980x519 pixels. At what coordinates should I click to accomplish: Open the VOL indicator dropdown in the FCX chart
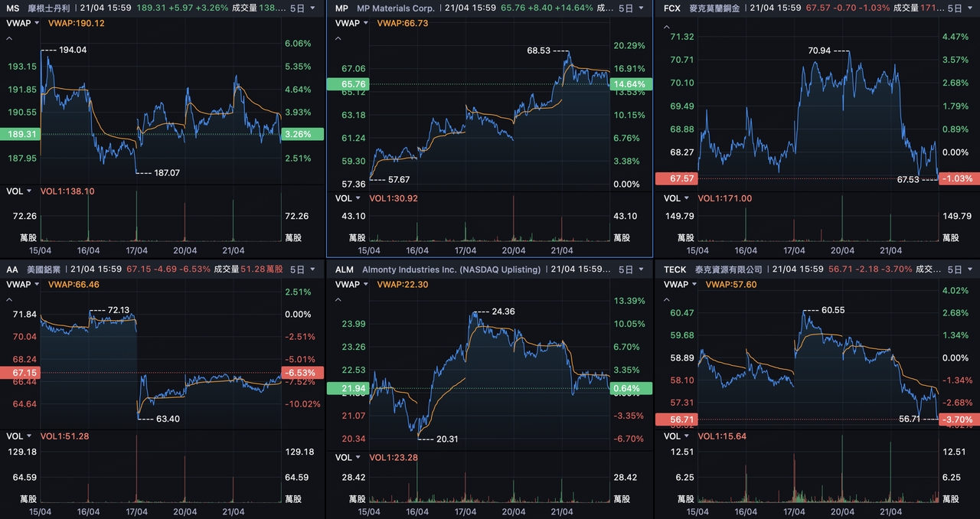pos(677,198)
